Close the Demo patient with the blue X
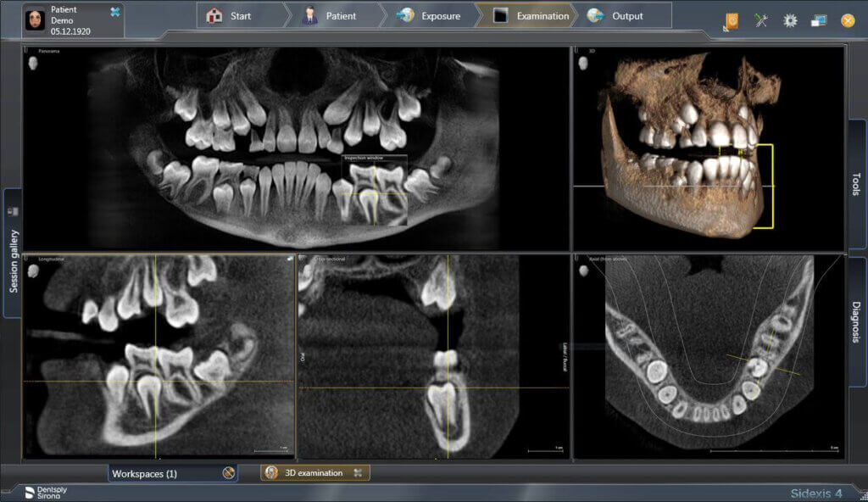The height and width of the screenshot is (502, 868). tap(115, 12)
